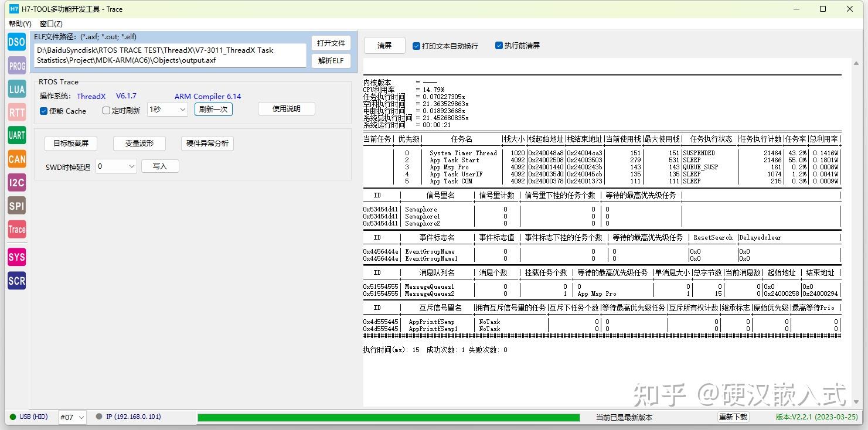
Task: Open the DSO oscilloscope module
Action: tap(16, 42)
